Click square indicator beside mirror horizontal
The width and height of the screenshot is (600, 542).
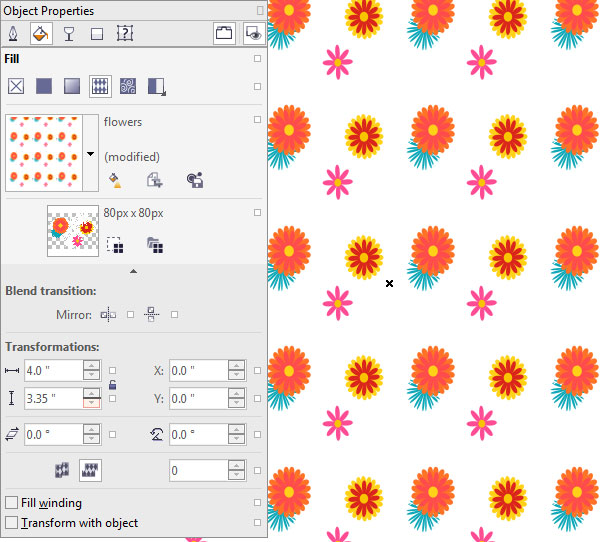coord(130,315)
